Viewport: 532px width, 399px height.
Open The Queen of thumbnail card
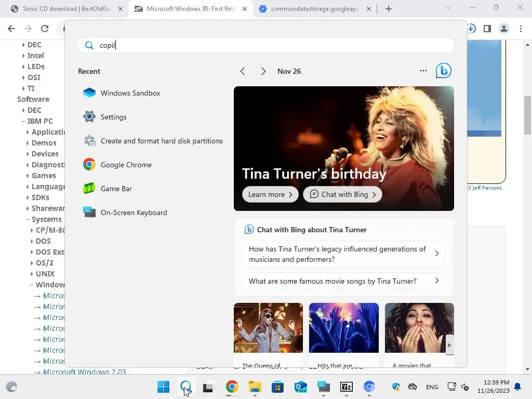click(x=268, y=335)
